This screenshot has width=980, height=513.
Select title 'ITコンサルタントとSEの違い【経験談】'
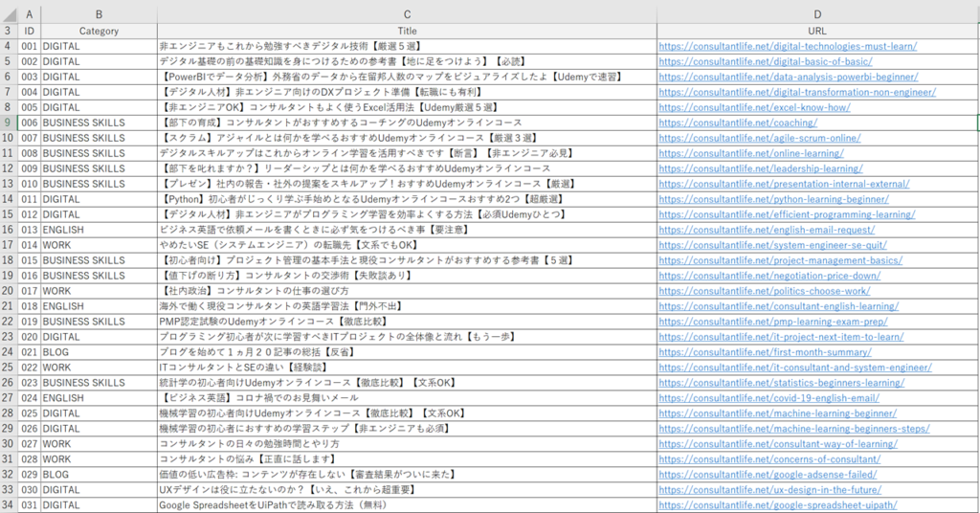(x=407, y=368)
